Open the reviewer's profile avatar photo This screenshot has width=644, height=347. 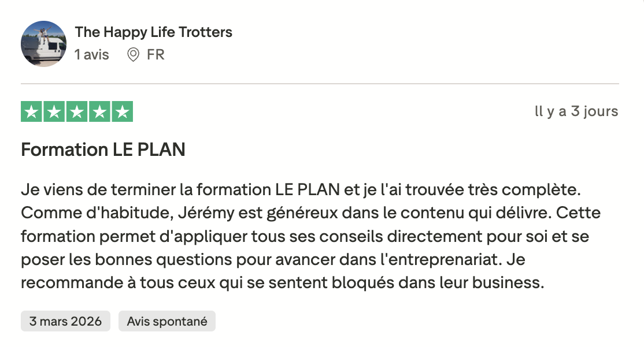(43, 44)
